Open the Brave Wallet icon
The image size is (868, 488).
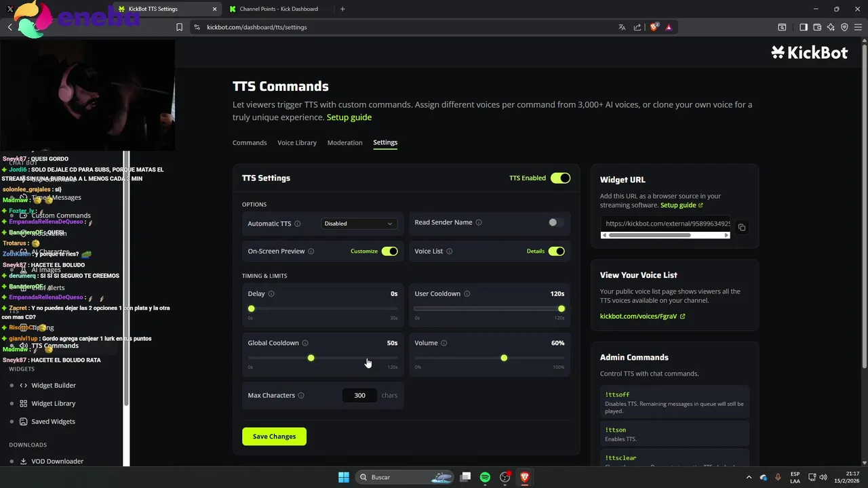[817, 27]
